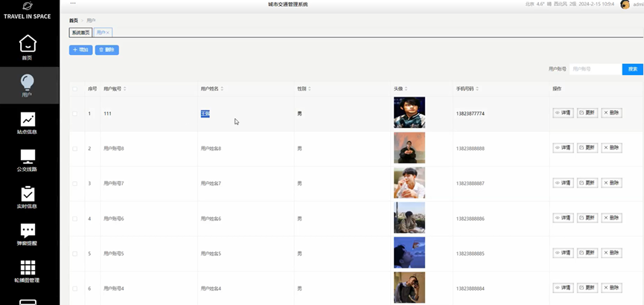Tick checkbox for row 用户账号4

tap(74, 289)
